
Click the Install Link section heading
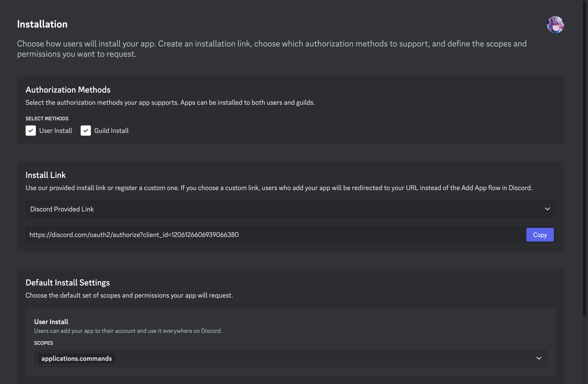[46, 175]
